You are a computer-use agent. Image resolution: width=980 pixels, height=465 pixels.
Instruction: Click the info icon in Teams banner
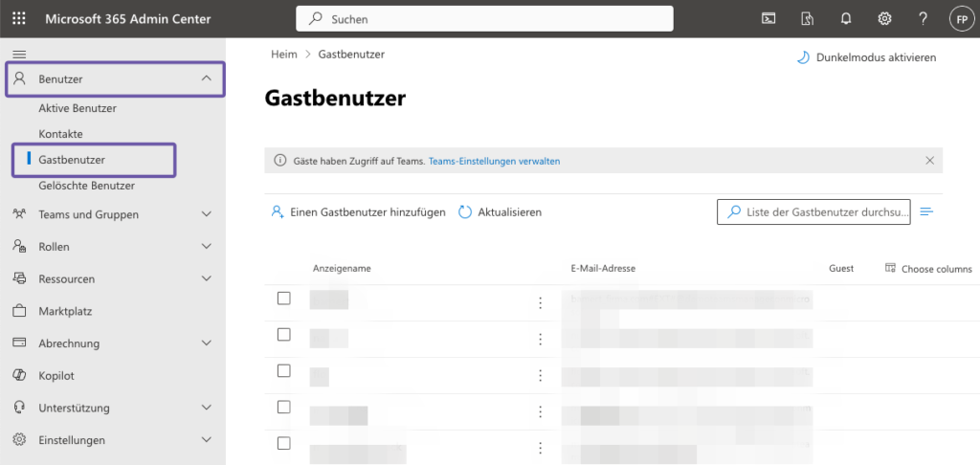click(280, 161)
